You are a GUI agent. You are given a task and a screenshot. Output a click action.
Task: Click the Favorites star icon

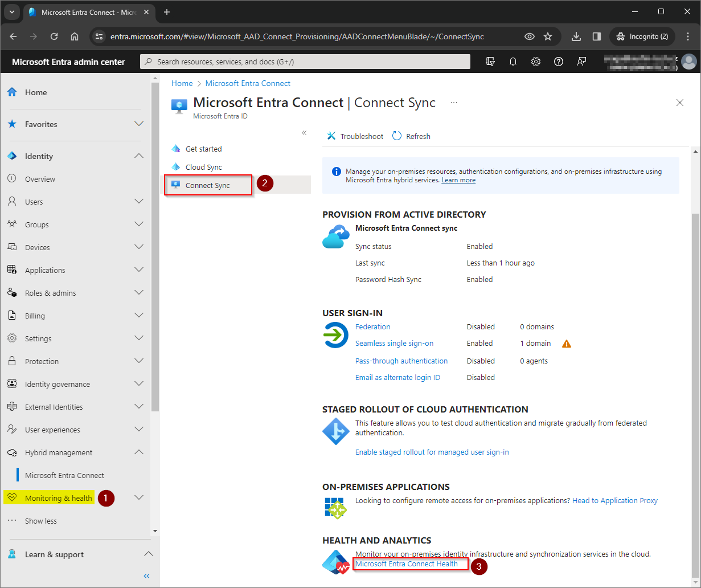pyautogui.click(x=12, y=124)
